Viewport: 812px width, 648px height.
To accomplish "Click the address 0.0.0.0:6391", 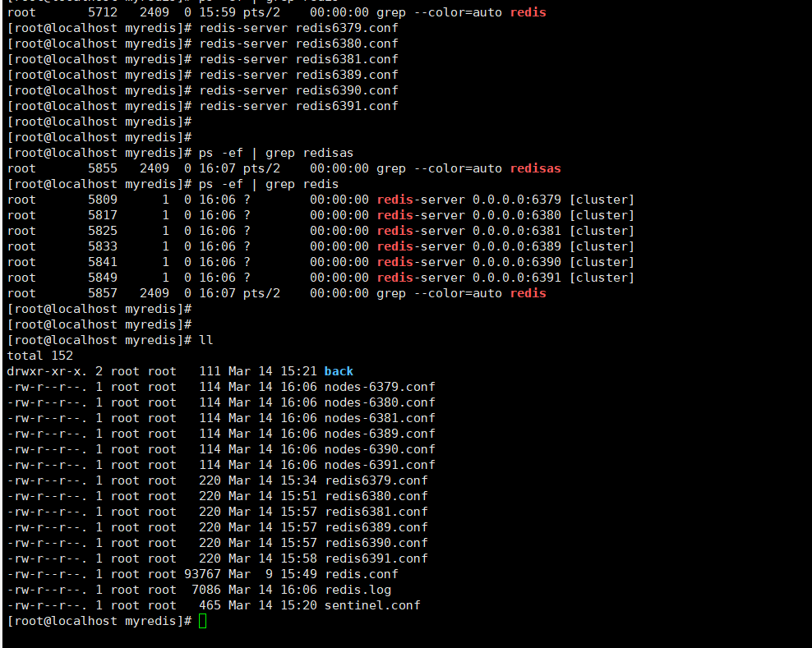I will [x=517, y=278].
